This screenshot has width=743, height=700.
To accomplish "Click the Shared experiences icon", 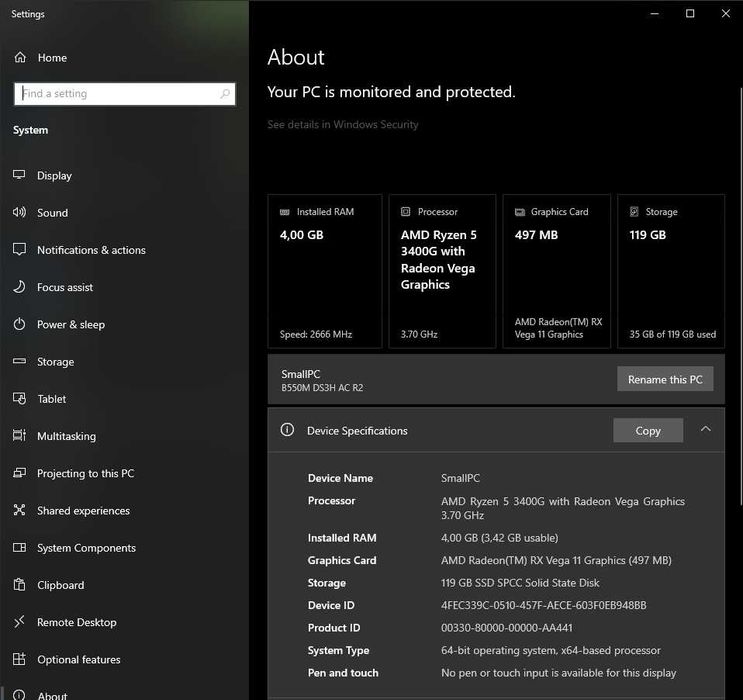I will tap(19, 510).
